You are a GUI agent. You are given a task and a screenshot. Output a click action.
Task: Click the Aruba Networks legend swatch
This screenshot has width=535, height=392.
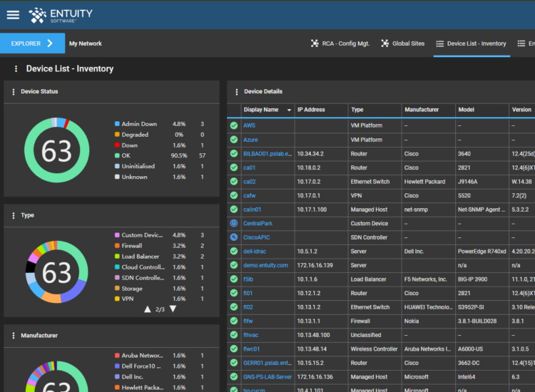tap(117, 356)
